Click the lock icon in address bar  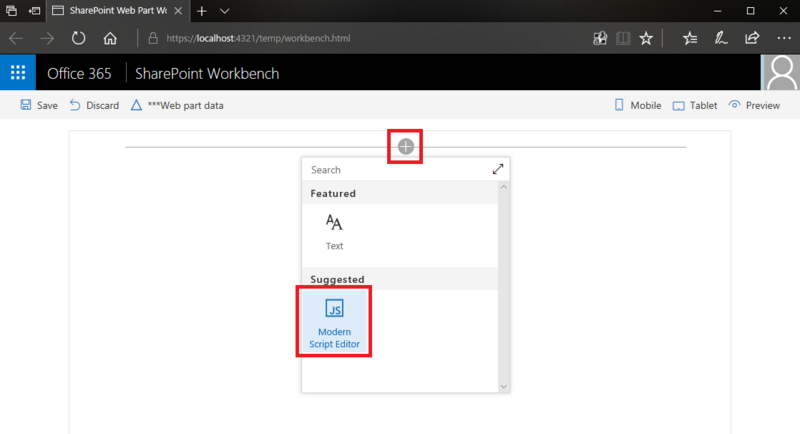(x=153, y=38)
